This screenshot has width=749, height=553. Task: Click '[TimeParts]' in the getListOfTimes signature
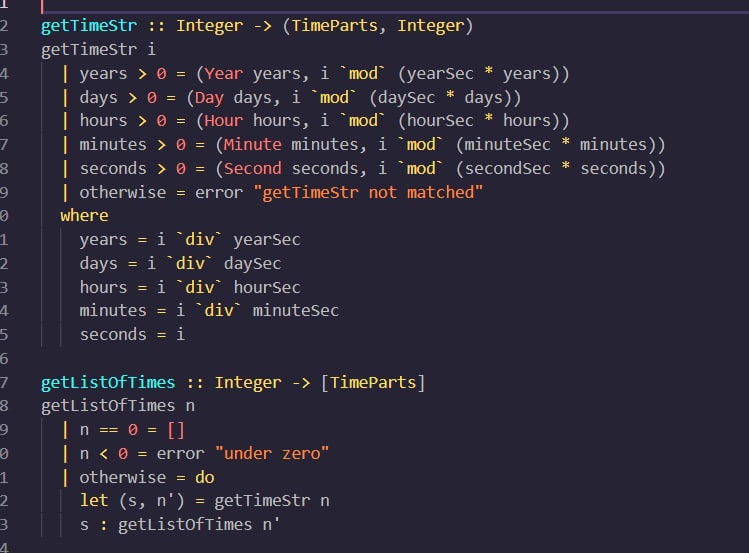point(373,382)
